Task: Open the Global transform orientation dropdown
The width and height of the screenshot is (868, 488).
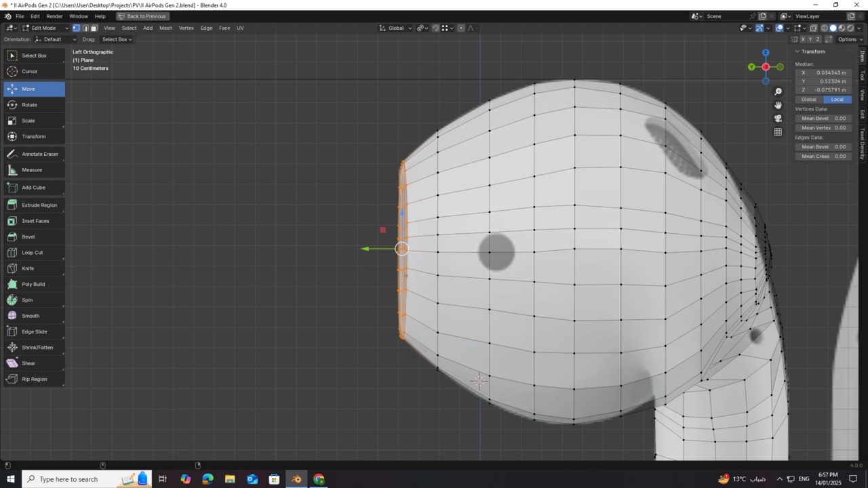Action: [395, 28]
